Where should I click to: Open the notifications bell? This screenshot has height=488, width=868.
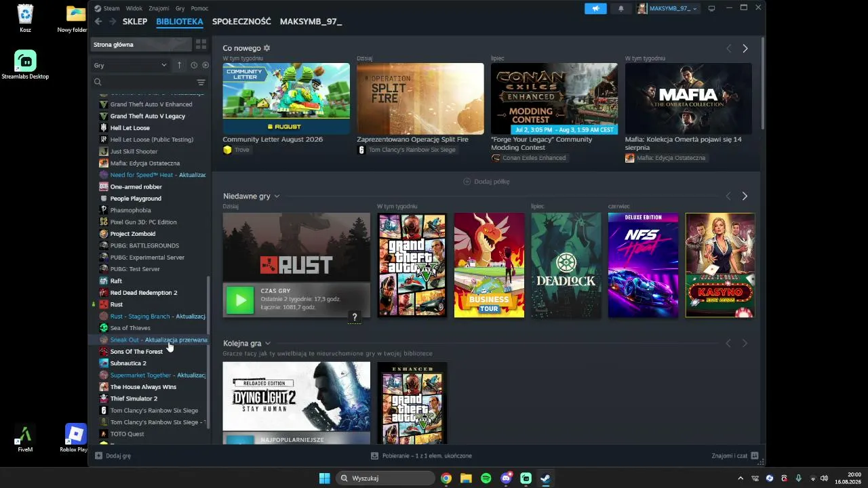621,8
